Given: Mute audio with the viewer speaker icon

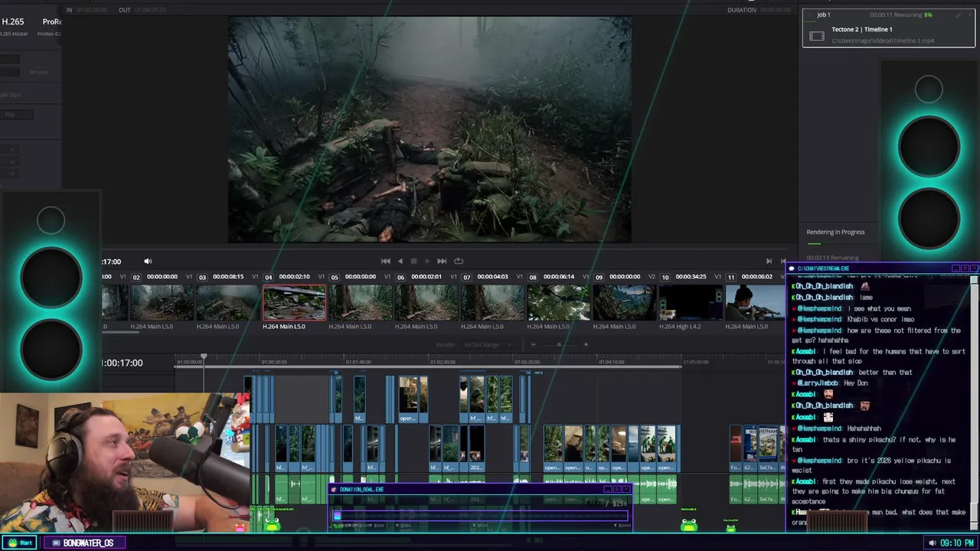Looking at the screenshot, I should coord(148,261).
